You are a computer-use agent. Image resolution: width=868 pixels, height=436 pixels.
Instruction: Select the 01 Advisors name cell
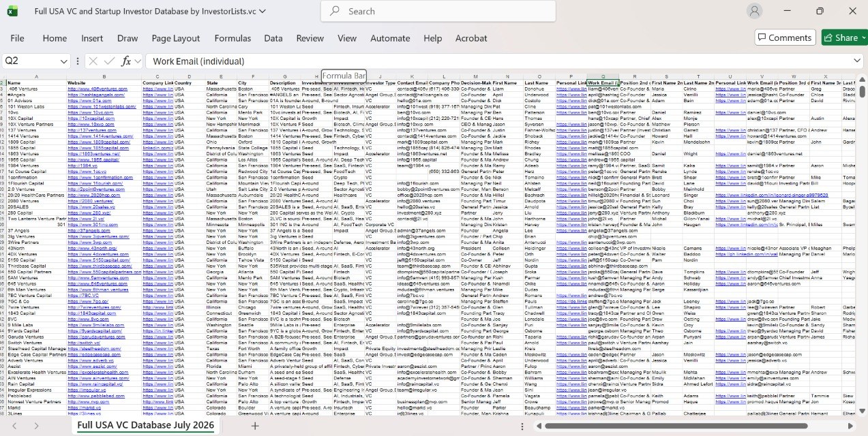click(x=37, y=101)
